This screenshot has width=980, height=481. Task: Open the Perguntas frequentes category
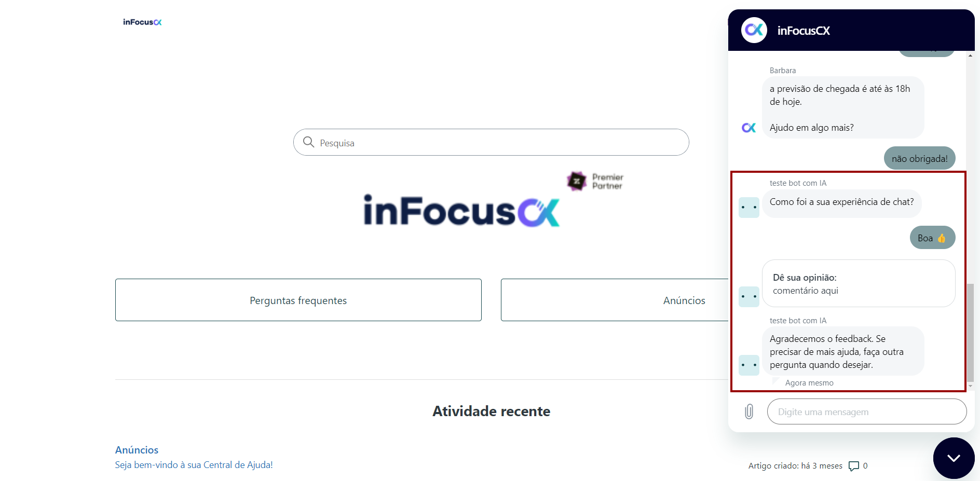click(298, 300)
